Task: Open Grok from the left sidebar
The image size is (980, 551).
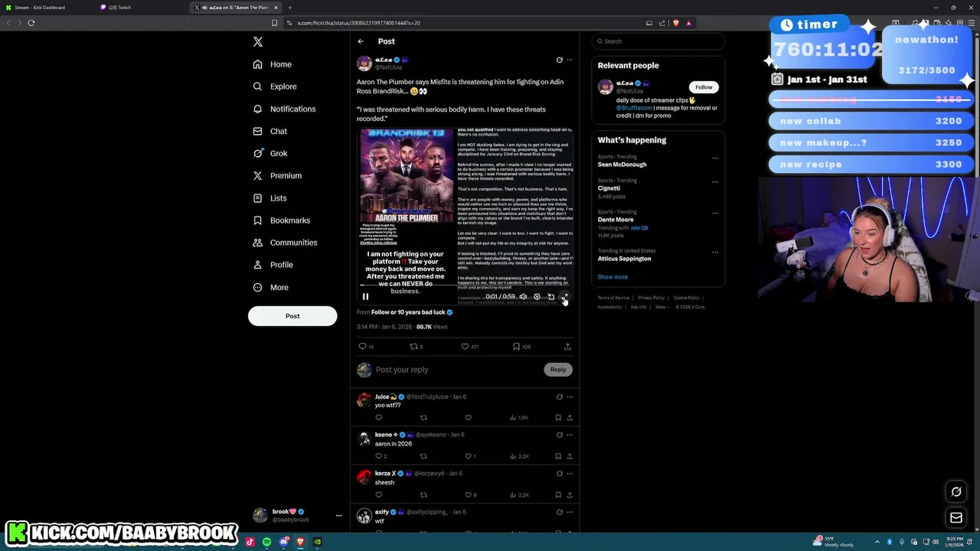Action: coord(270,153)
